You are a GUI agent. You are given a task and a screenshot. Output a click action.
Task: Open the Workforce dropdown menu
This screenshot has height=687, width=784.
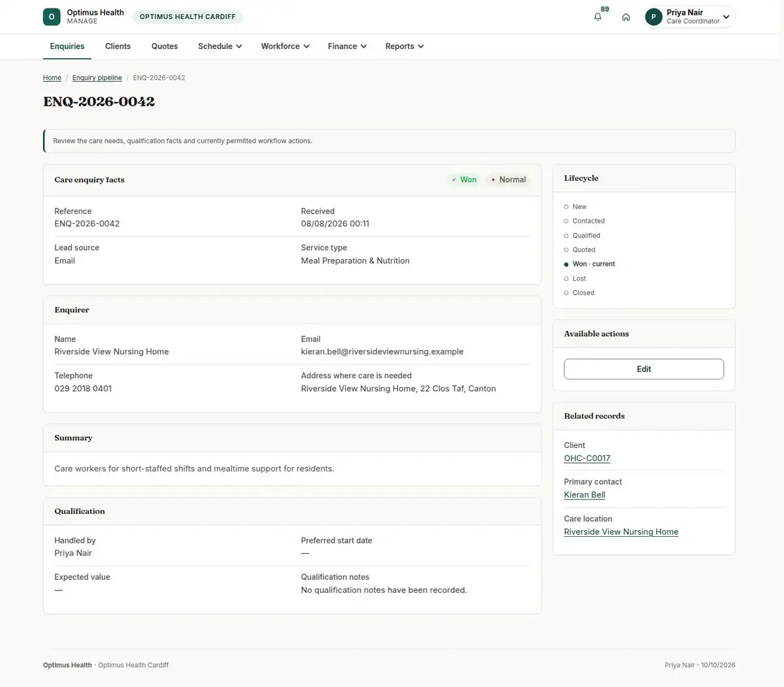click(x=286, y=46)
